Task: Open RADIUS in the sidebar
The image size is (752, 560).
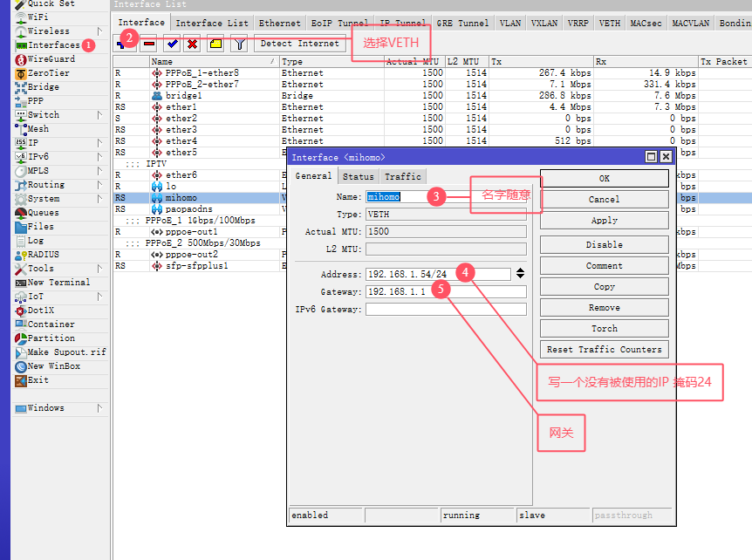Action: [x=43, y=254]
